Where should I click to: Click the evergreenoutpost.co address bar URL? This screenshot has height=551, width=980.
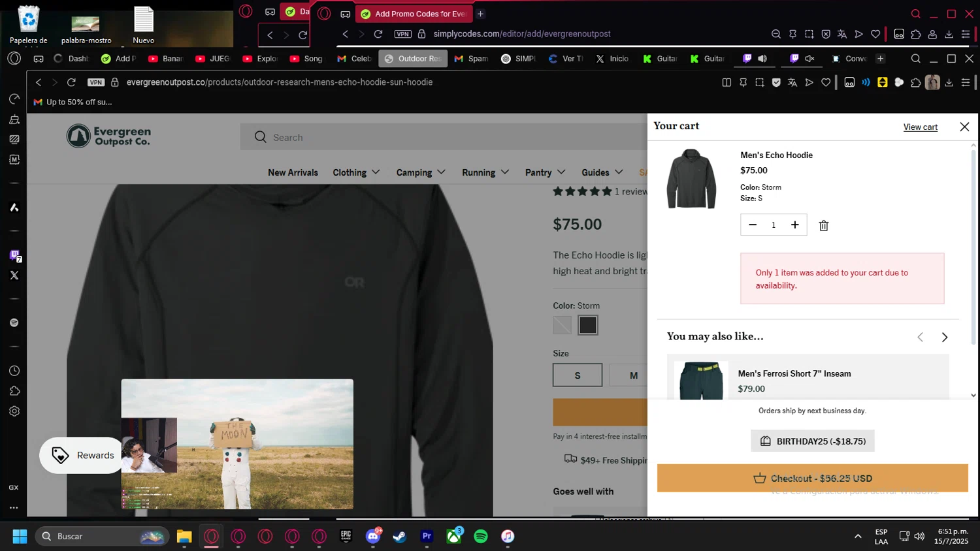tap(280, 82)
